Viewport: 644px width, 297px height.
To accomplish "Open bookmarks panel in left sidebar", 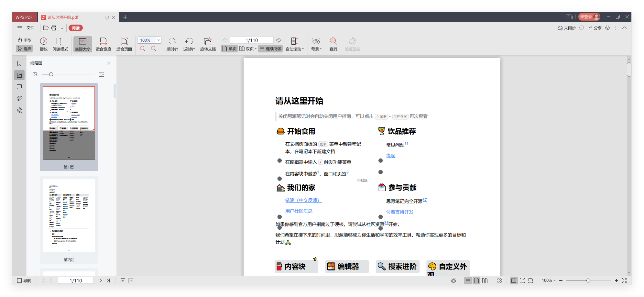I will point(19,63).
